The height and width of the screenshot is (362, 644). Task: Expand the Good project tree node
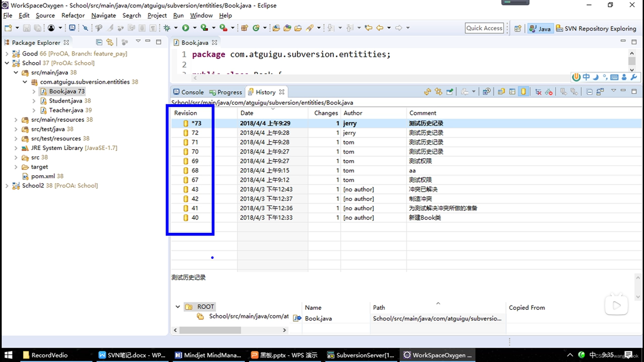coord(7,54)
